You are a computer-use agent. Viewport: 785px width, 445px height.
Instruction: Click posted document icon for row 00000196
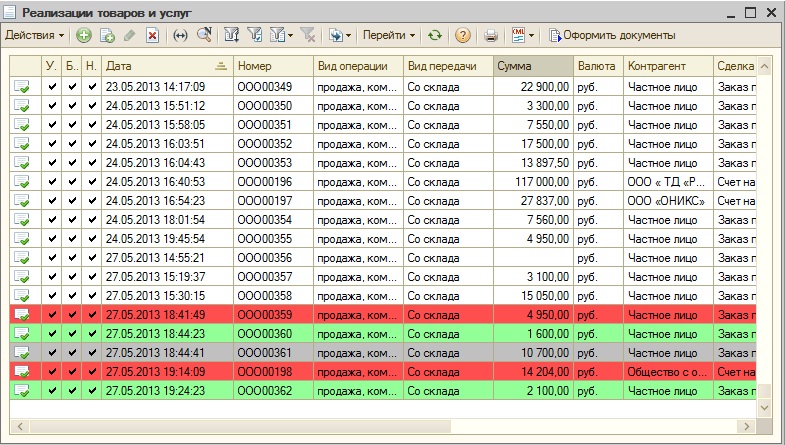point(22,182)
